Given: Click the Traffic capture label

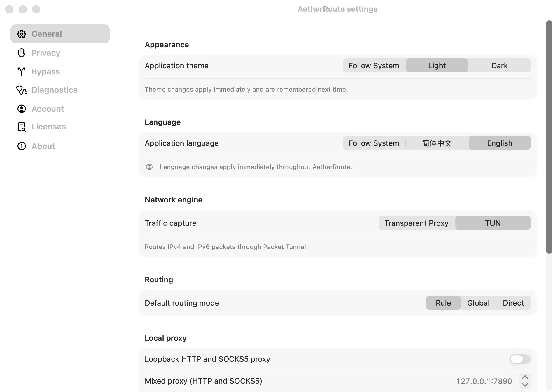Looking at the screenshot, I should (x=171, y=223).
